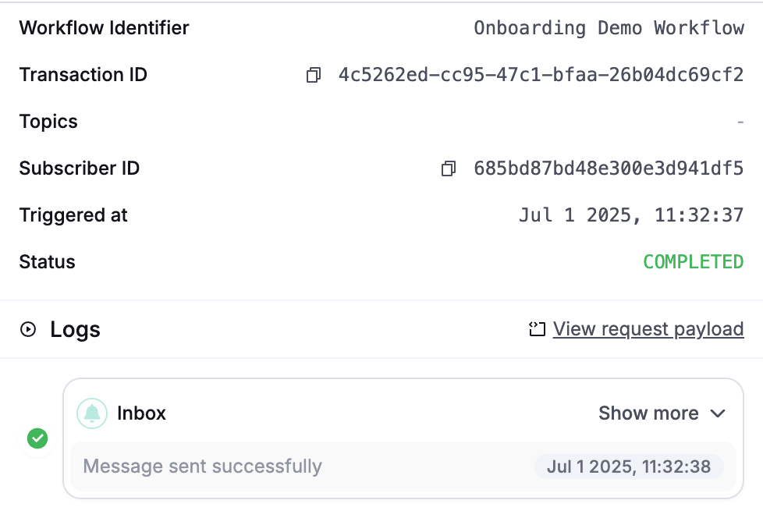763x532 pixels.
Task: Click the Topics field label
Action: [x=48, y=122]
